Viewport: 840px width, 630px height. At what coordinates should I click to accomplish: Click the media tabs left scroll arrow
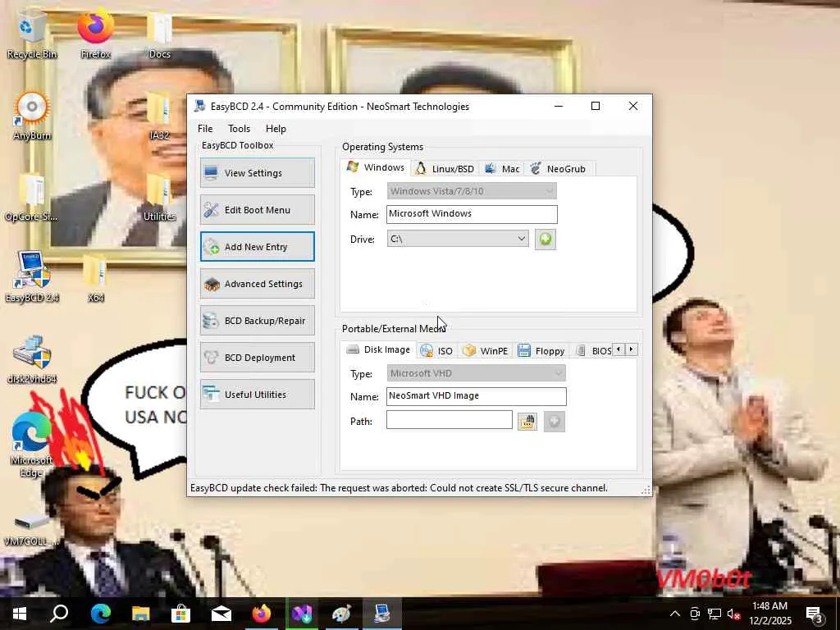pyautogui.click(x=619, y=349)
